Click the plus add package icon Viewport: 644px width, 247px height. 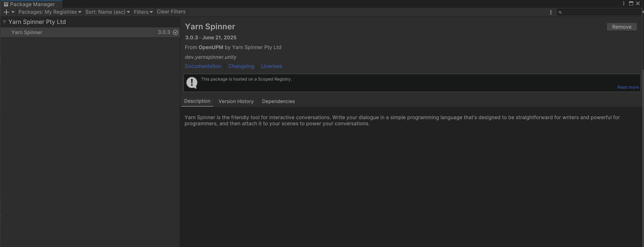pyautogui.click(x=6, y=12)
